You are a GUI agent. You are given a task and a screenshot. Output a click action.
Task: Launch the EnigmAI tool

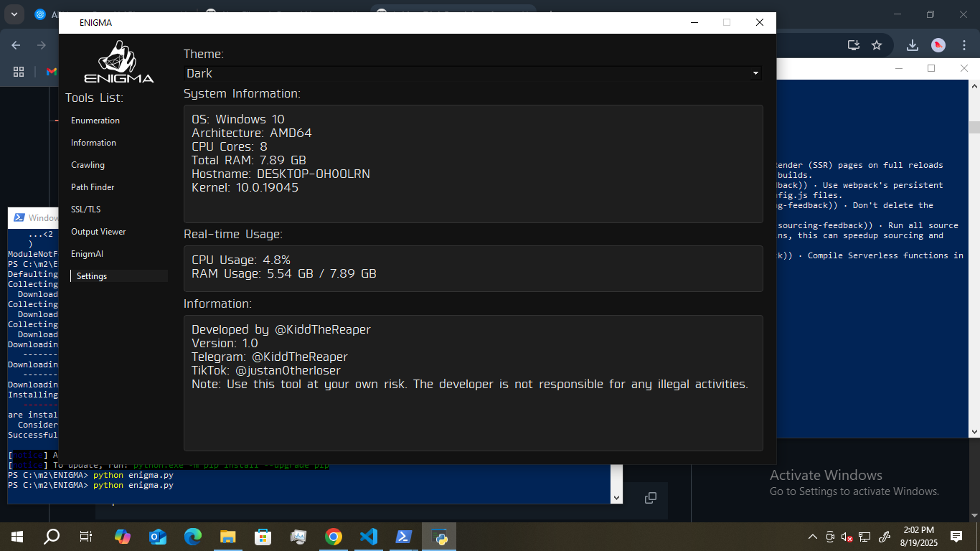click(88, 254)
